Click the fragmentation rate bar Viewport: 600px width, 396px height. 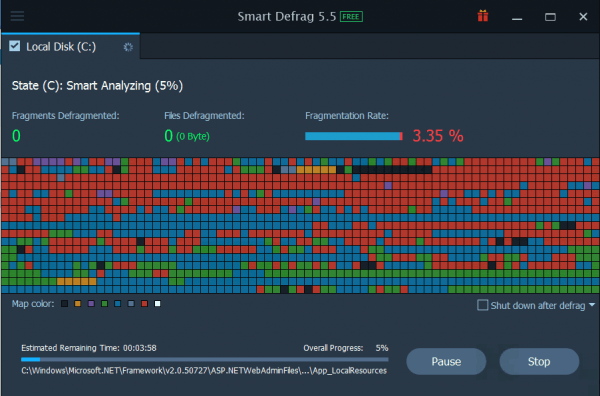pyautogui.click(x=354, y=136)
